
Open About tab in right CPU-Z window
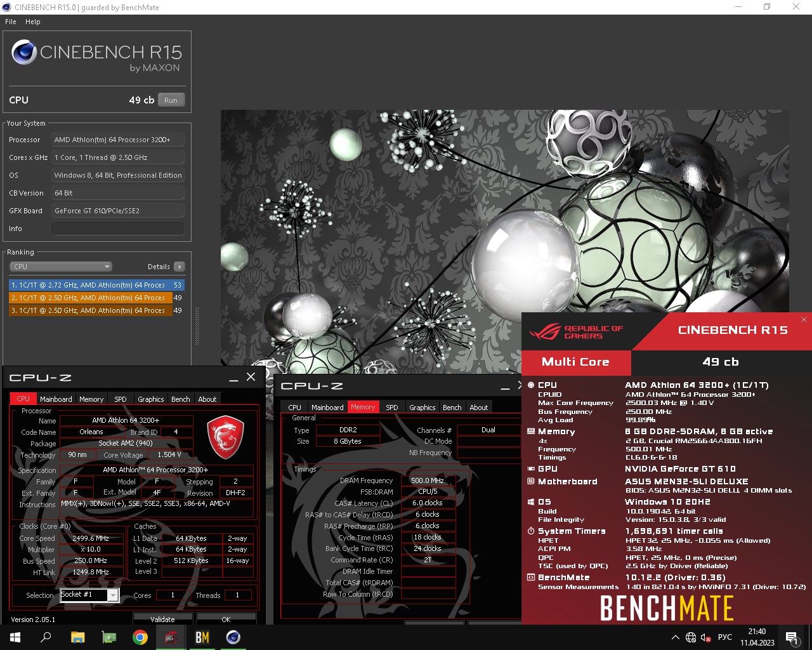(x=479, y=408)
